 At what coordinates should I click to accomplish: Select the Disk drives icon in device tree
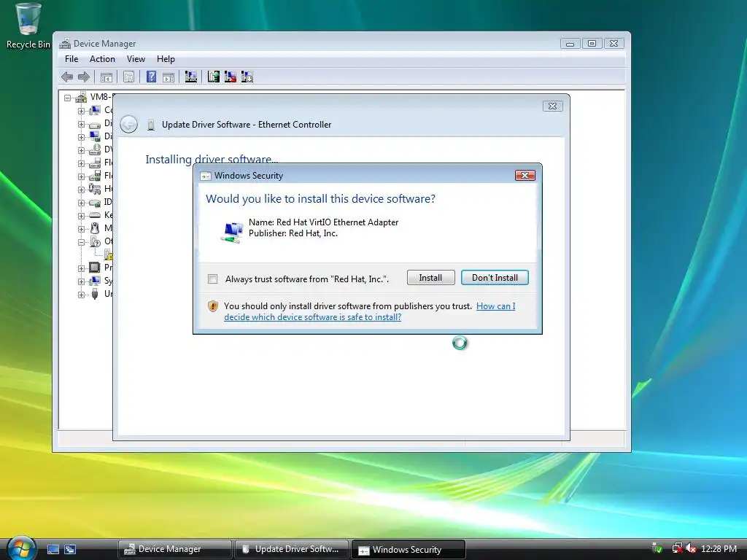pyautogui.click(x=95, y=124)
